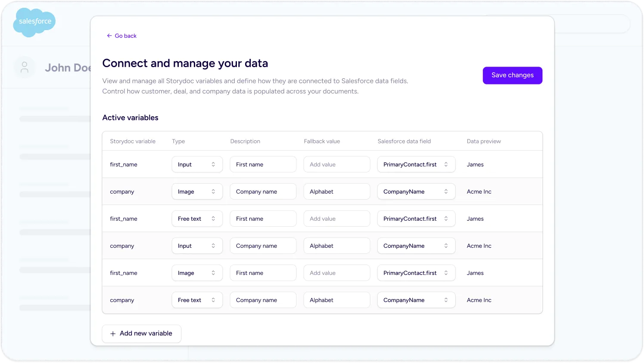Click Acme Inc preview in company Free text row
The width and height of the screenshot is (644, 364).
(479, 300)
